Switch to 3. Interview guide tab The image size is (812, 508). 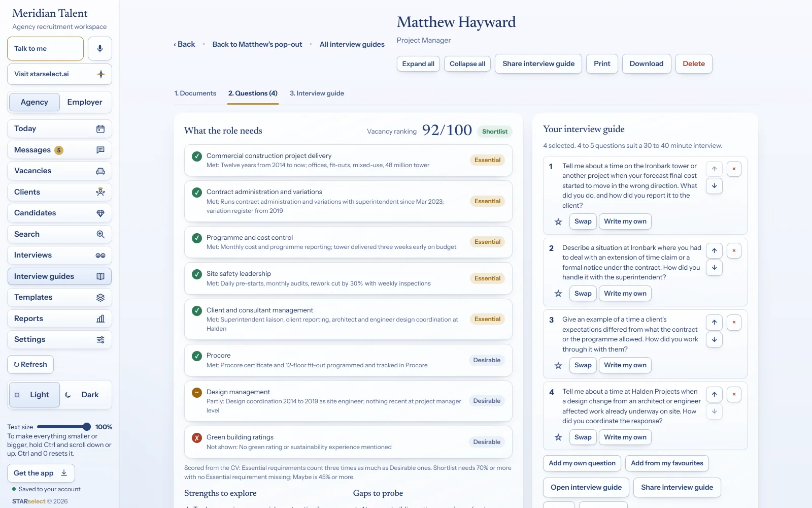317,93
